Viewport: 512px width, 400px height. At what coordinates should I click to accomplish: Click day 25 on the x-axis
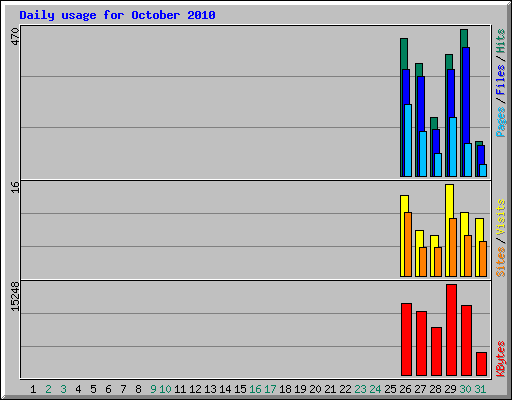pos(390,389)
